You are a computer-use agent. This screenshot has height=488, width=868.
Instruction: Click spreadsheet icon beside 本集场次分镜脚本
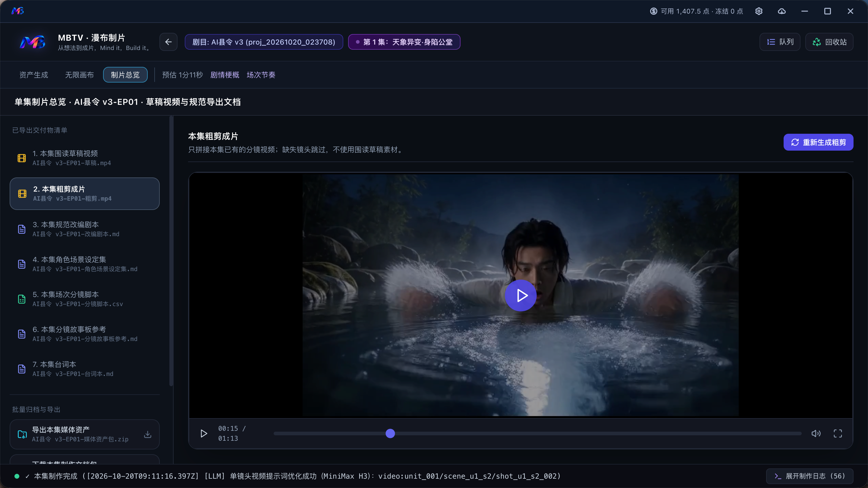tap(22, 299)
